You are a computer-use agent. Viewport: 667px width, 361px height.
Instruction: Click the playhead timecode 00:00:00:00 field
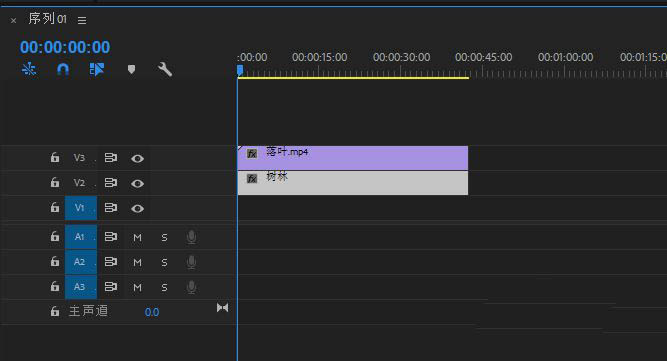pyautogui.click(x=65, y=47)
